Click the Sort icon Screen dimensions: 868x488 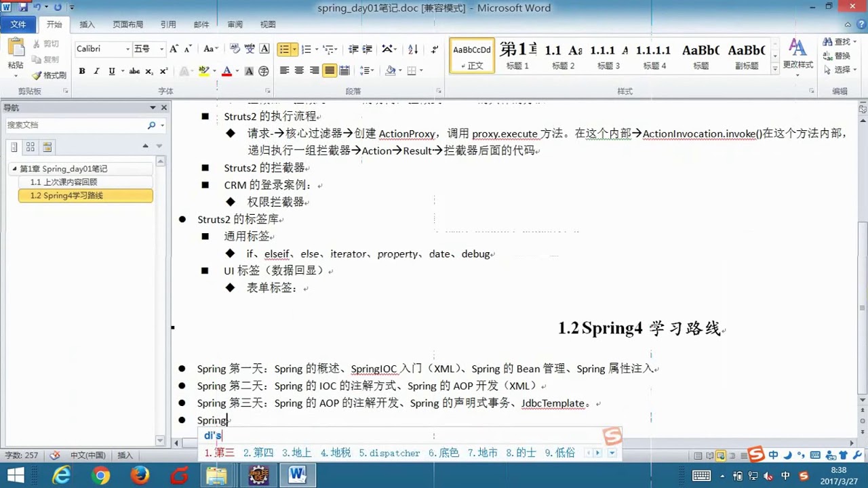click(x=413, y=49)
